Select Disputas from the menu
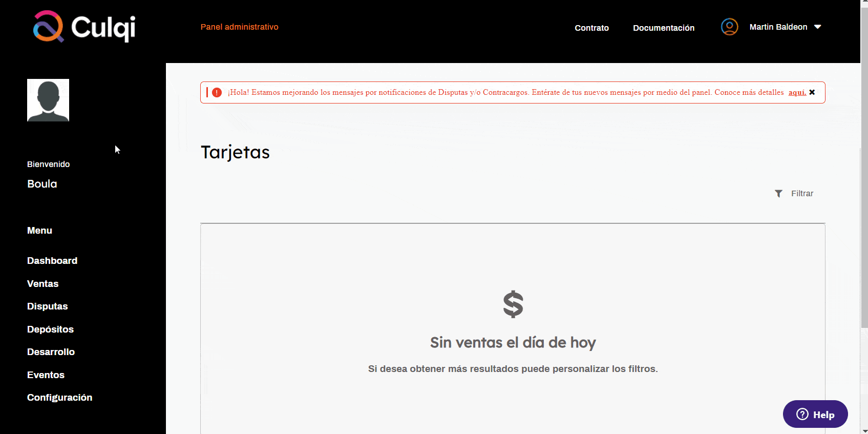Image resolution: width=868 pixels, height=434 pixels. (47, 306)
